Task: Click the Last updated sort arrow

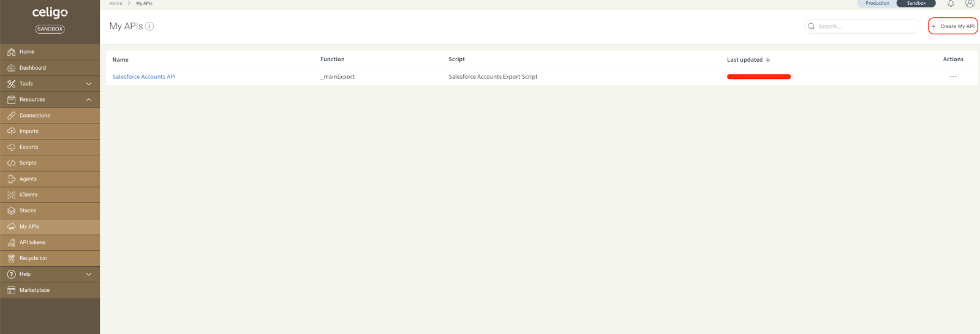Action: pyautogui.click(x=768, y=60)
